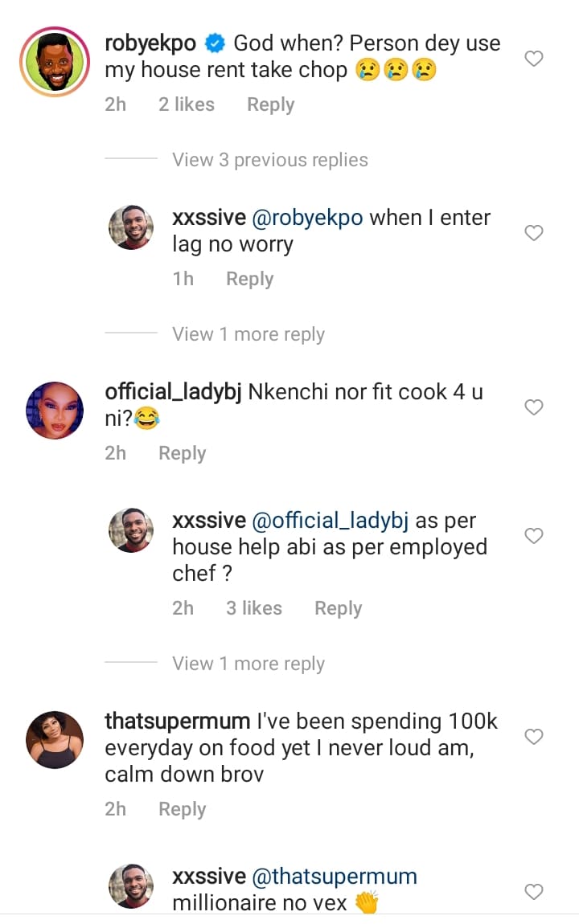This screenshot has height=924, width=579.
Task: Reply to robyekpo's comment
Action: click(270, 104)
